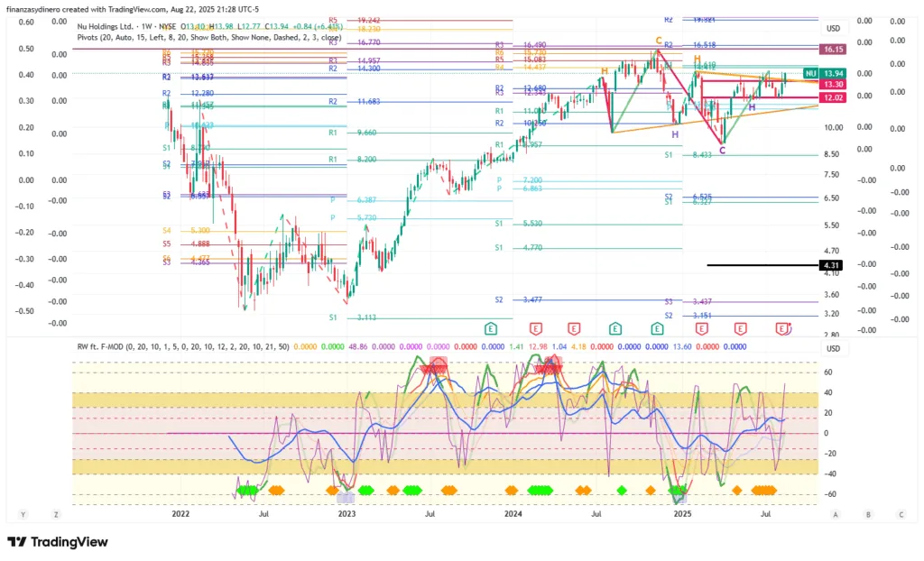Click the B scale button
The width and height of the screenshot is (924, 561).
(x=868, y=514)
